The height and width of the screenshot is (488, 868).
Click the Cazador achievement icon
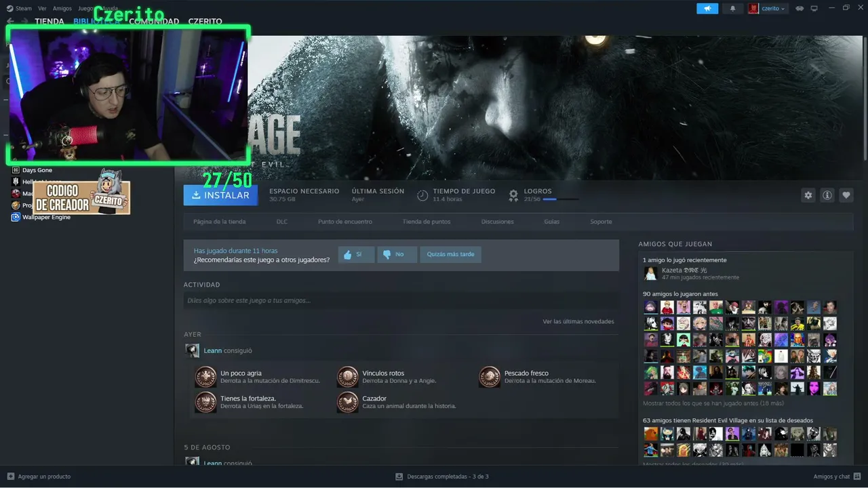(348, 403)
